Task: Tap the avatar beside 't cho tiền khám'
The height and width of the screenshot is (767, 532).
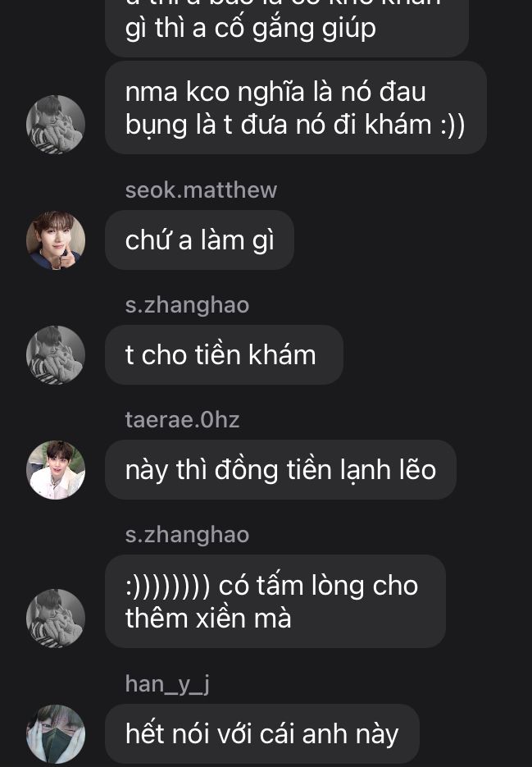Action: 56,355
